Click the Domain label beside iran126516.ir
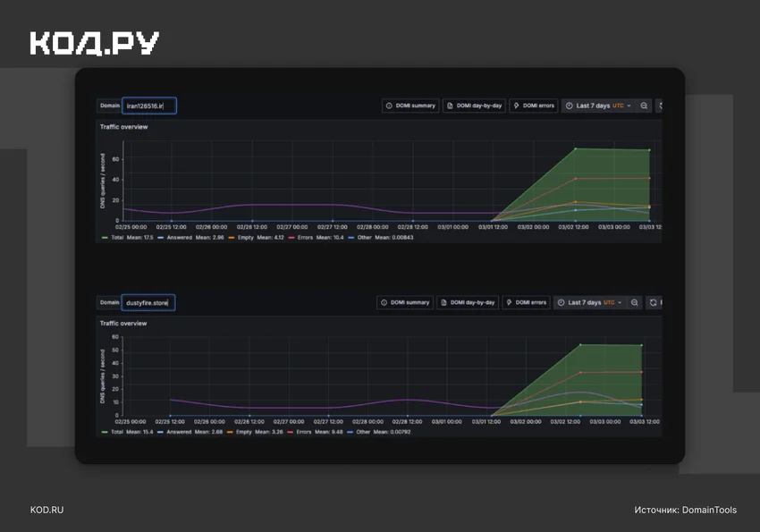 point(110,106)
